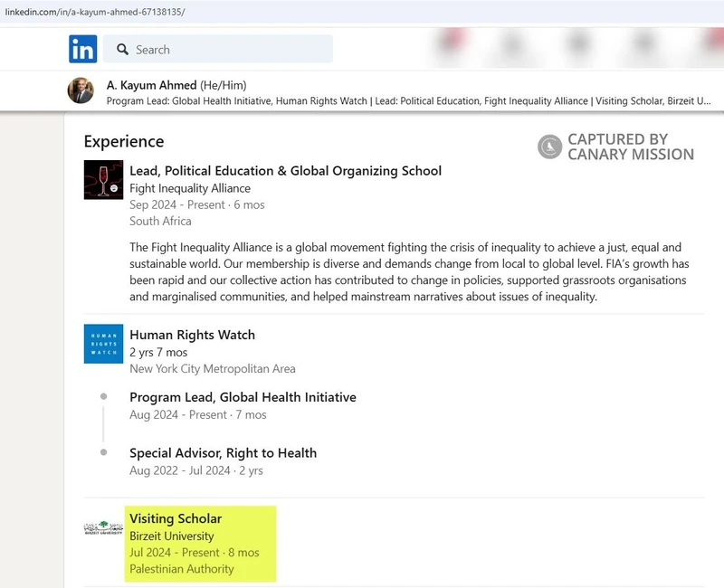Click the Experience section heading

click(124, 141)
